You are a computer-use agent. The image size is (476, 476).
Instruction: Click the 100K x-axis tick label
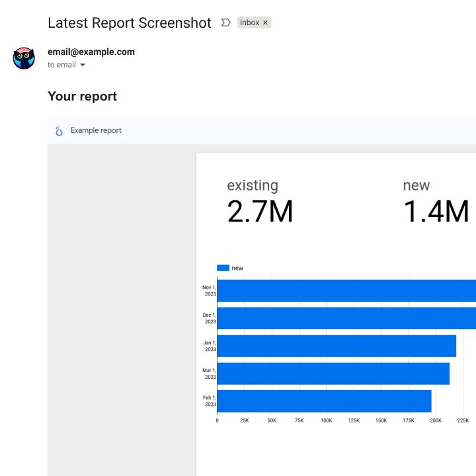tap(326, 420)
